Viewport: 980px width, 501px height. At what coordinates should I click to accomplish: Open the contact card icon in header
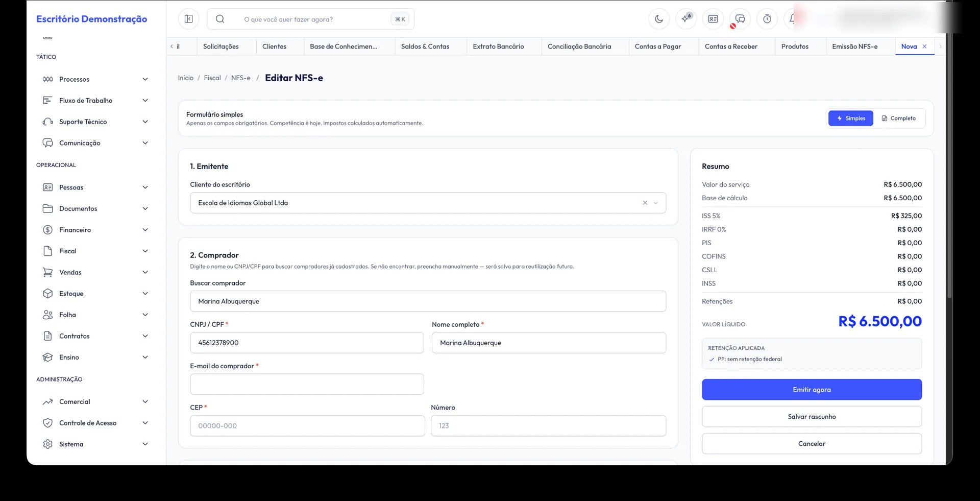pyautogui.click(x=713, y=19)
